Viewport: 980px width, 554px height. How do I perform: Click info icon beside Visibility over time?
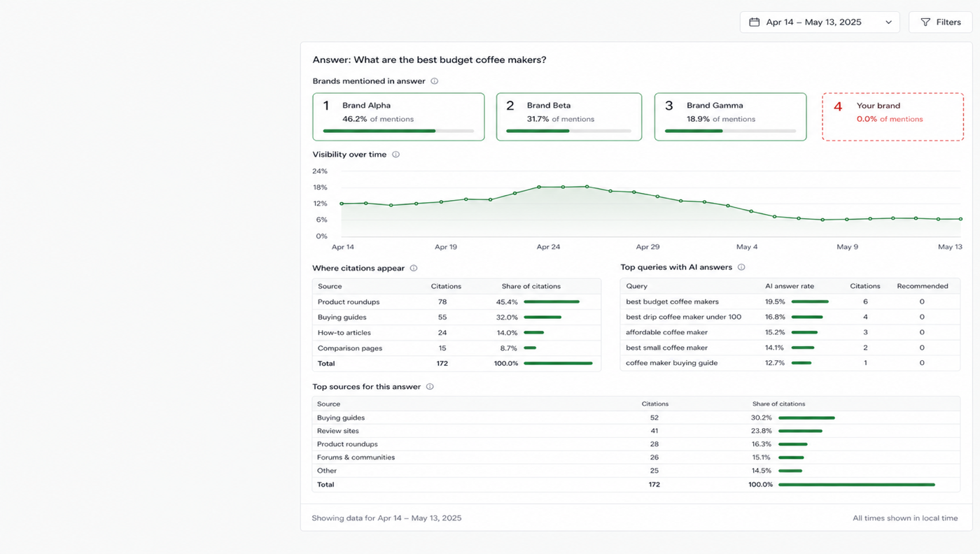pos(395,155)
